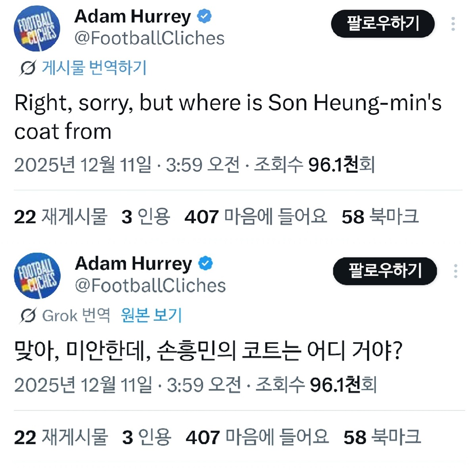Click the 게시물 번역하기 translate link
Screen dimensions: 476x476
pyautogui.click(x=94, y=68)
